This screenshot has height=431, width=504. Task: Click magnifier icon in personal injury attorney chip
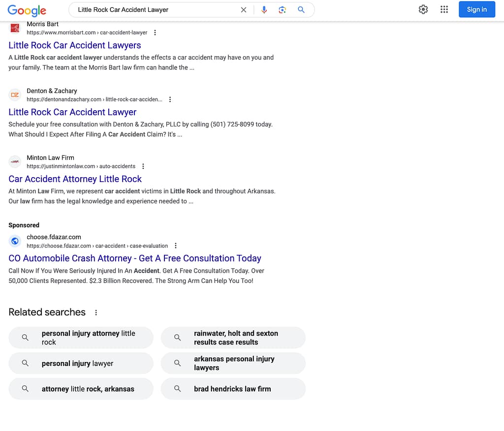tap(25, 338)
